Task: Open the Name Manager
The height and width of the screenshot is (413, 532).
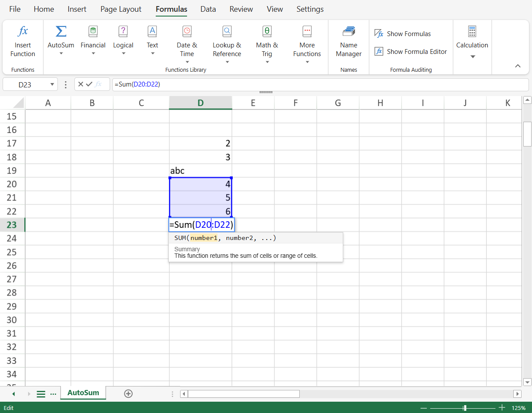Action: pos(348,31)
